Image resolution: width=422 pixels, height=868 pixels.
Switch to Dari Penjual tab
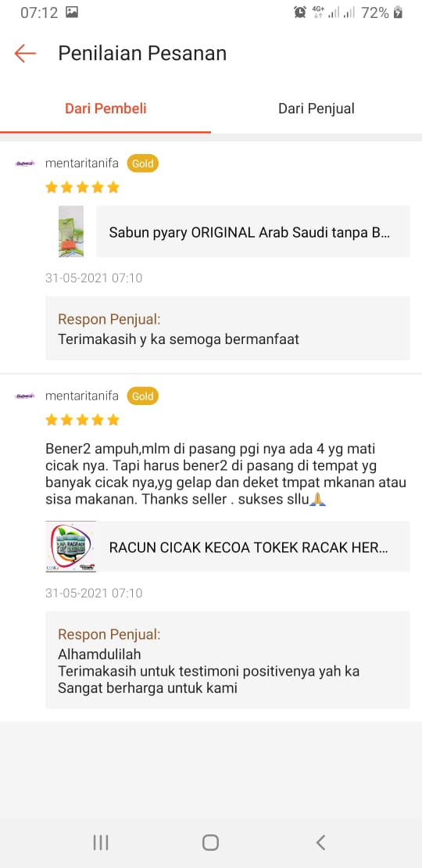coord(316,109)
